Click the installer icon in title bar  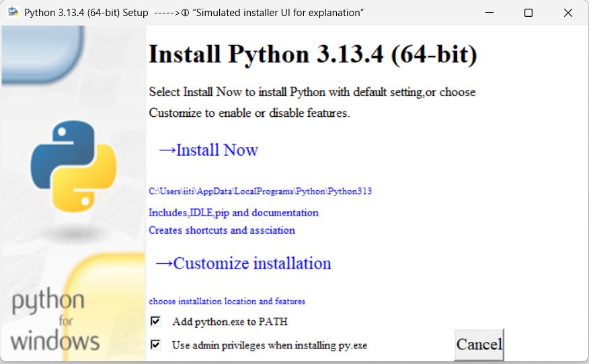(13, 12)
